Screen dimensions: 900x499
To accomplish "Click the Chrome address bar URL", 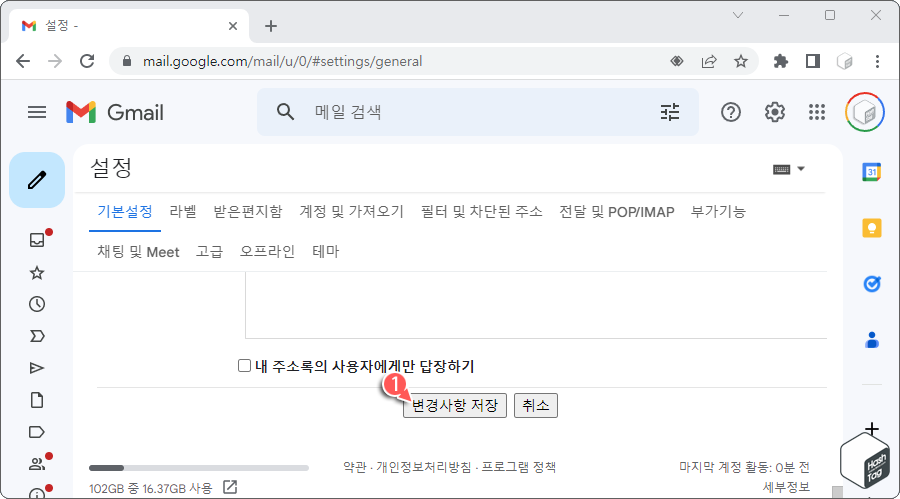I will click(x=282, y=61).
